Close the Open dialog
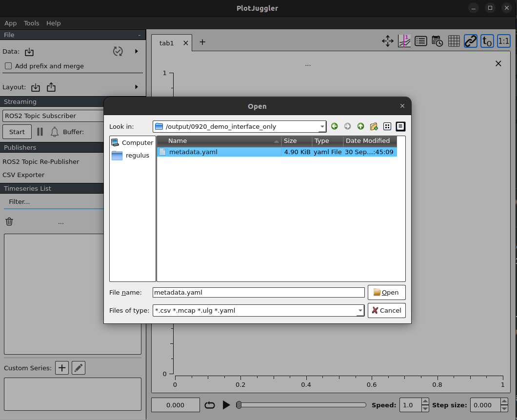The width and height of the screenshot is (517, 420). (402, 106)
